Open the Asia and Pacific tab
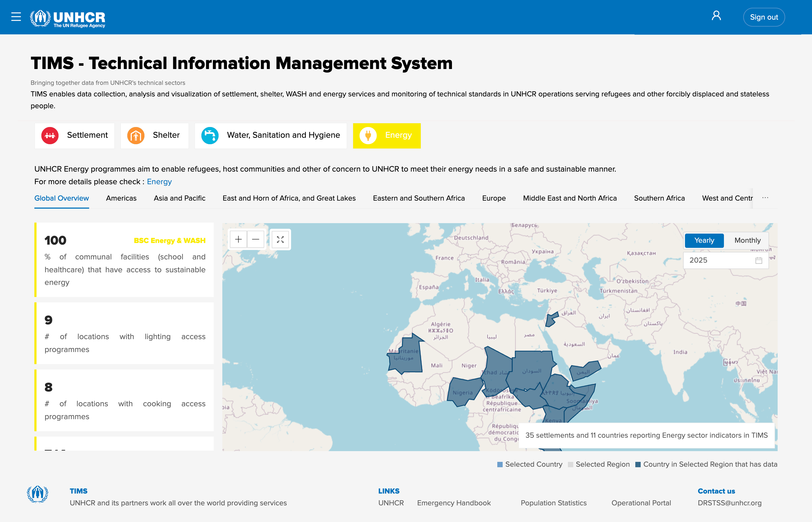Viewport: 812px width, 522px height. click(180, 198)
